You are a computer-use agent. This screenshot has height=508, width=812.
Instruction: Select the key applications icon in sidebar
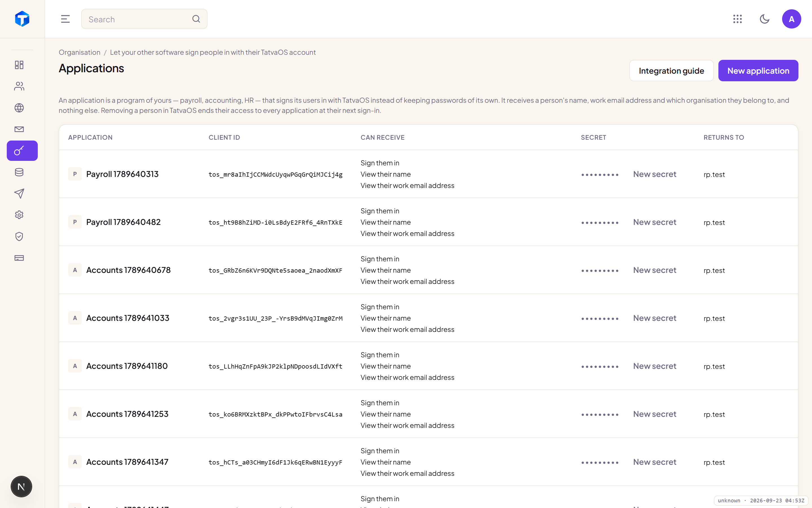coord(22,150)
